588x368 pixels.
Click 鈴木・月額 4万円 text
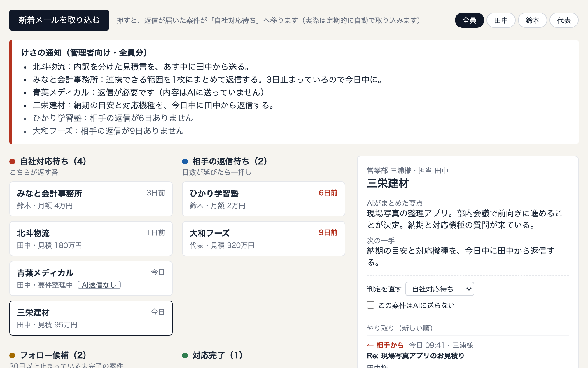(x=45, y=206)
